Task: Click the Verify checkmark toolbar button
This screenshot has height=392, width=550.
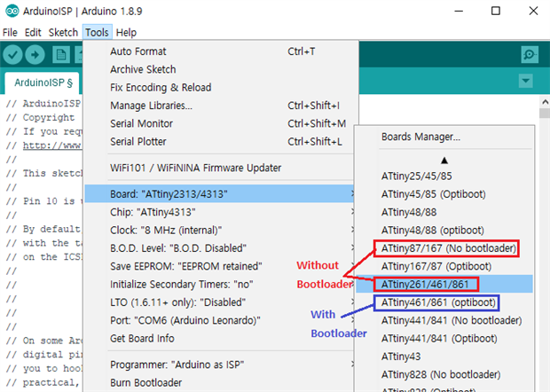Action: 12,55
